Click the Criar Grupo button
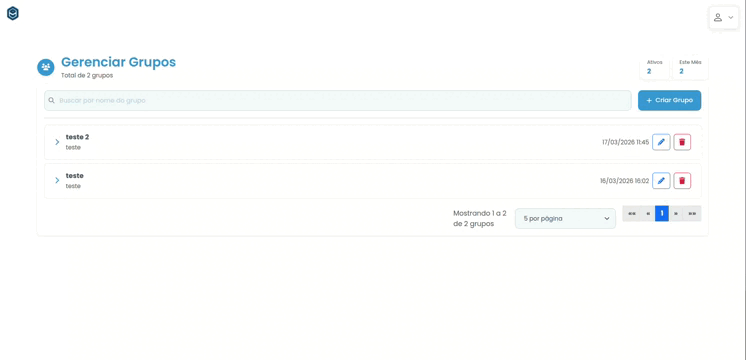 coord(669,100)
